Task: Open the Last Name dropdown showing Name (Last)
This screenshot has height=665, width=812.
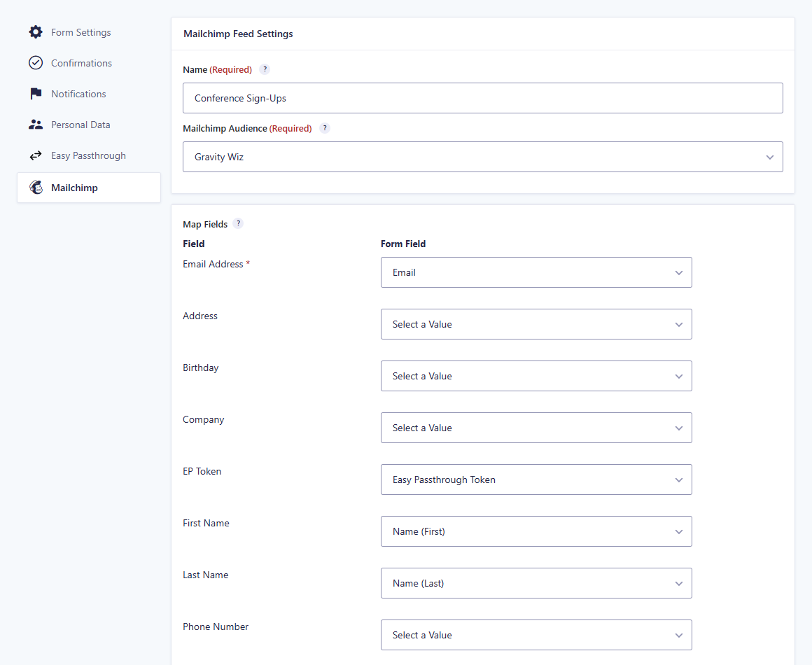Action: point(536,583)
